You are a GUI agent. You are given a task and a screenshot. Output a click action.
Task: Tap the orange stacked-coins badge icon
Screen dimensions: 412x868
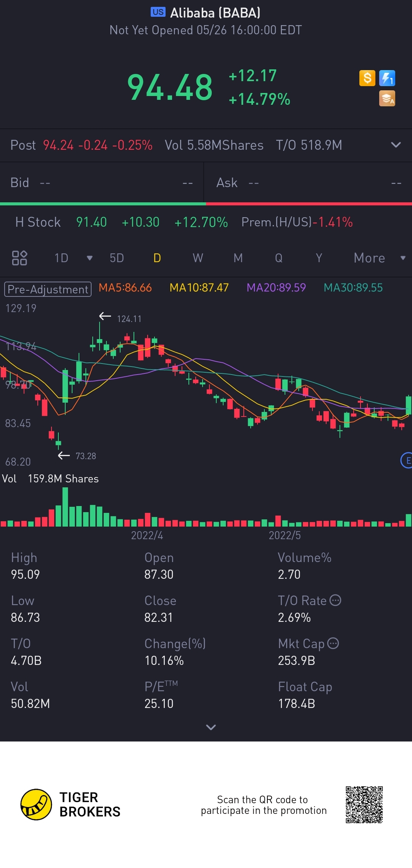point(387,98)
